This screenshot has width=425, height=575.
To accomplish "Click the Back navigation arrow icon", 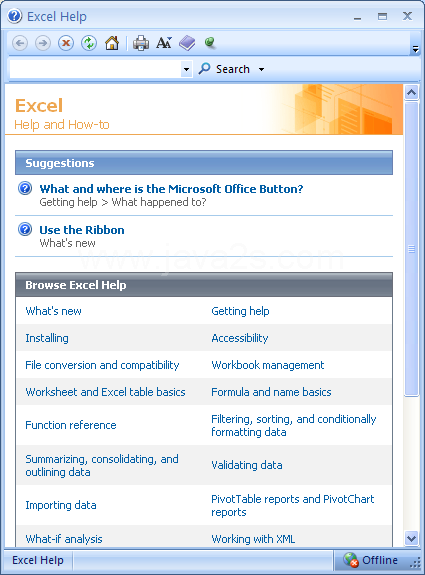I will pyautogui.click(x=20, y=43).
